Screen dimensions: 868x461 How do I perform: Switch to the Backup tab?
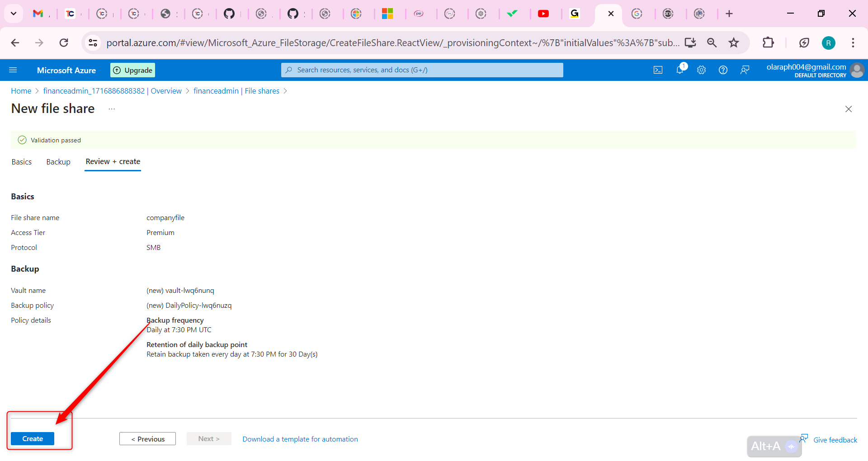pos(58,162)
